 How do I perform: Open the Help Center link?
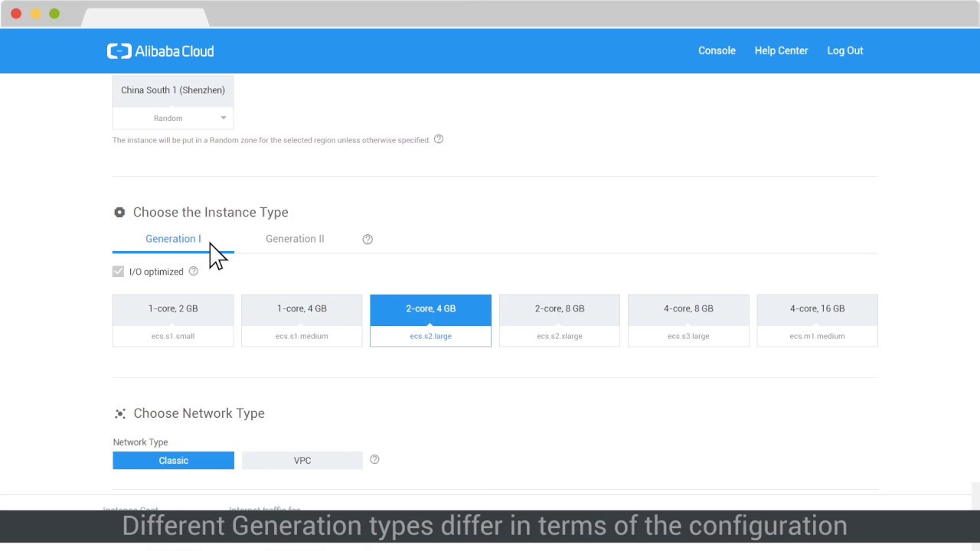[781, 51]
